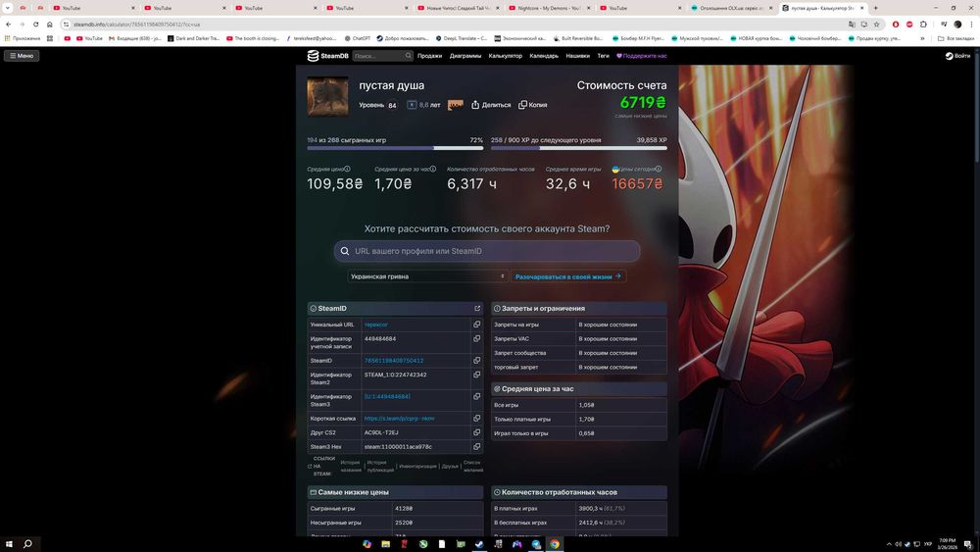Click the Копия button
The width and height of the screenshot is (980, 552).
coord(532,105)
